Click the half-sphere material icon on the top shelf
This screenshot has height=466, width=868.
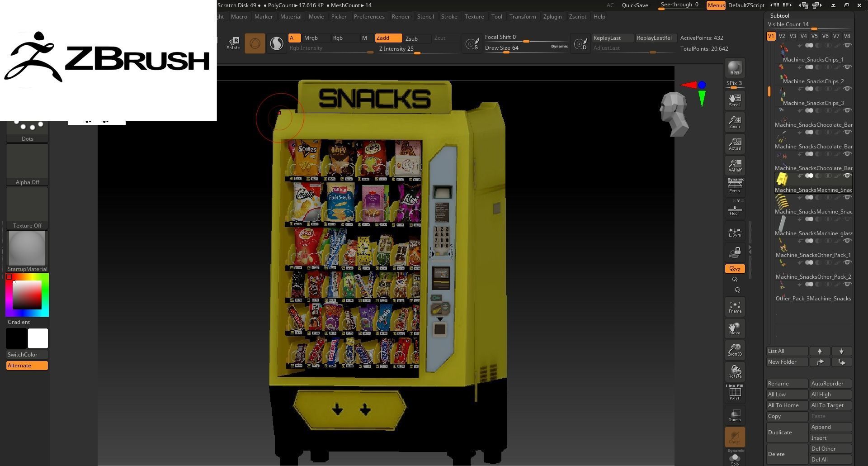pos(277,43)
